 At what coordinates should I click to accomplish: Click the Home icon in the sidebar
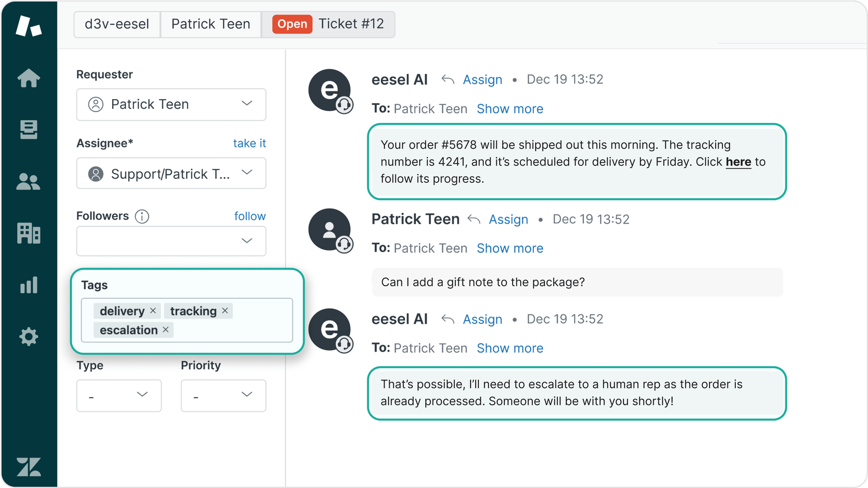coord(28,78)
